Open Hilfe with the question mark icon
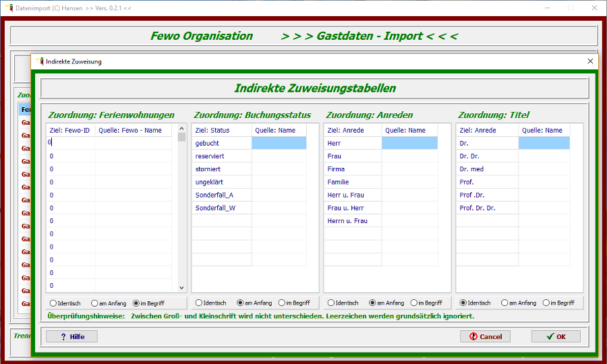Viewport: 607px width, 364px height. tap(71, 336)
